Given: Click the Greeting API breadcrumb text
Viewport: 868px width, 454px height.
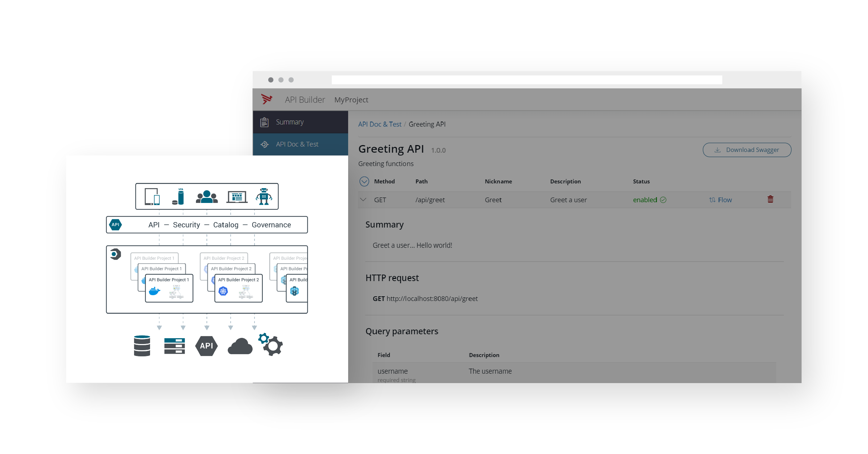Looking at the screenshot, I should 427,124.
